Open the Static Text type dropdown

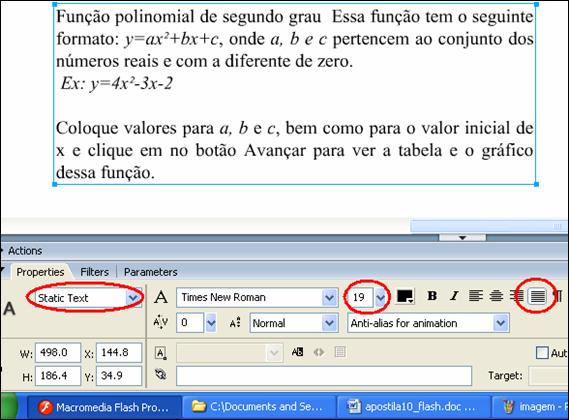(x=88, y=298)
